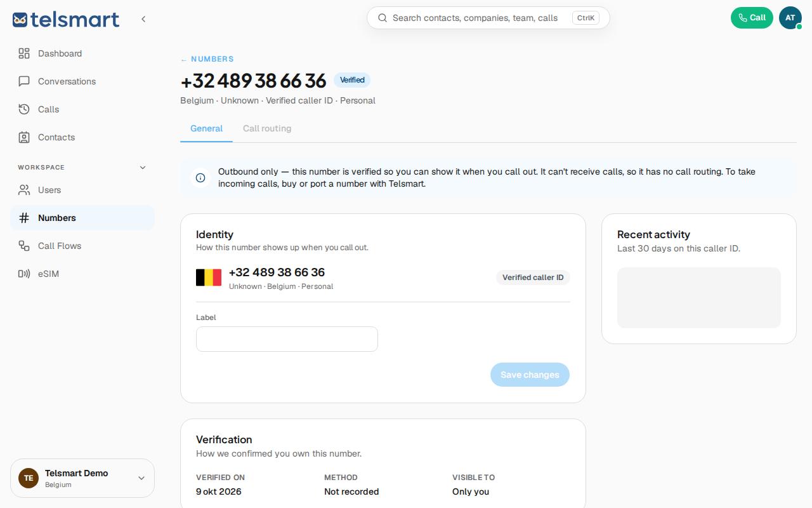This screenshot has width=812, height=508.
Task: Click the large +32 489 38 66 36 heading
Action: click(253, 81)
